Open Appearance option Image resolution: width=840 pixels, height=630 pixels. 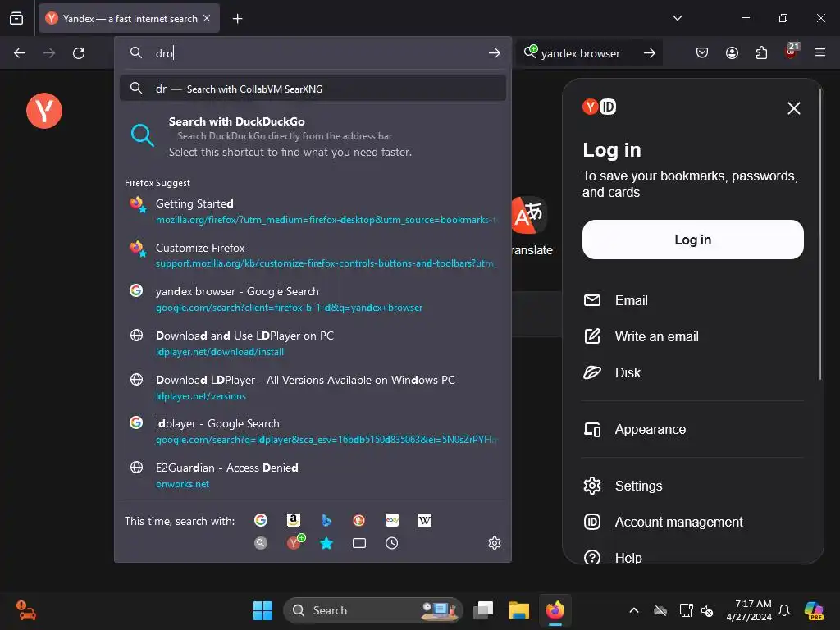(x=692, y=429)
